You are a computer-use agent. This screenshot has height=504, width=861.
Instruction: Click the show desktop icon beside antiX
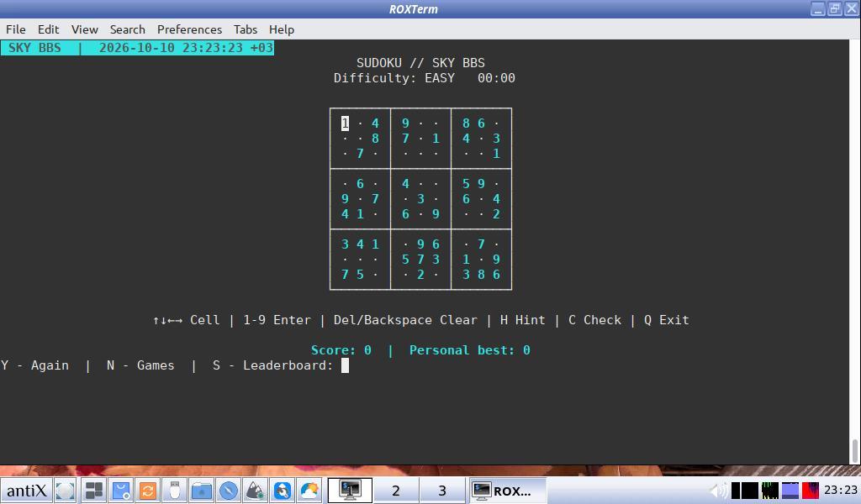click(x=66, y=491)
